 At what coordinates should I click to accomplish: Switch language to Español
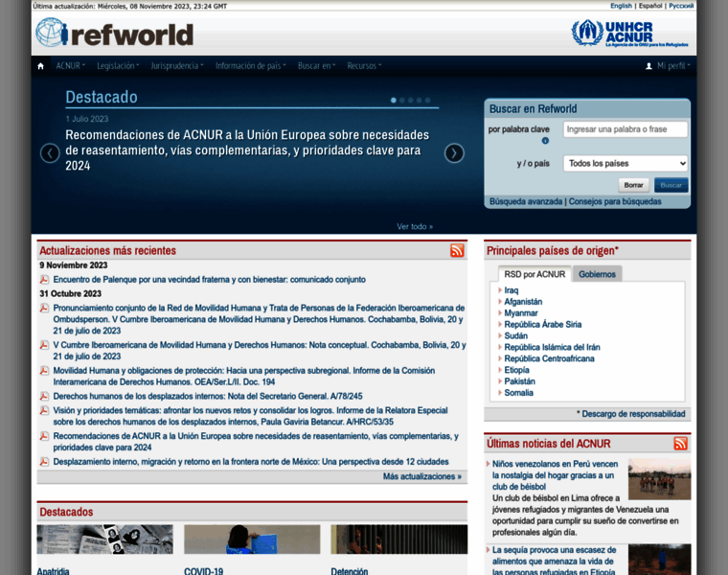pyautogui.click(x=650, y=6)
